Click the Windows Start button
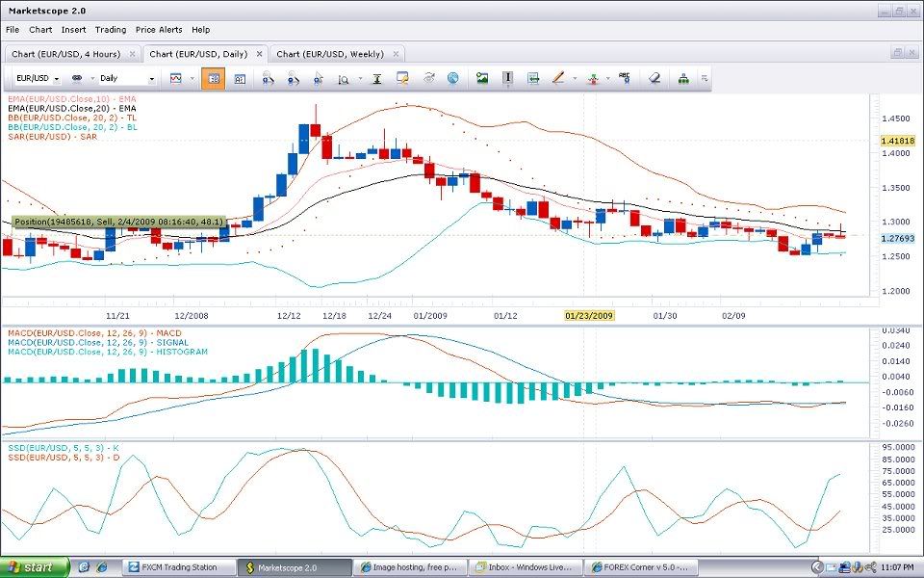 35,567
